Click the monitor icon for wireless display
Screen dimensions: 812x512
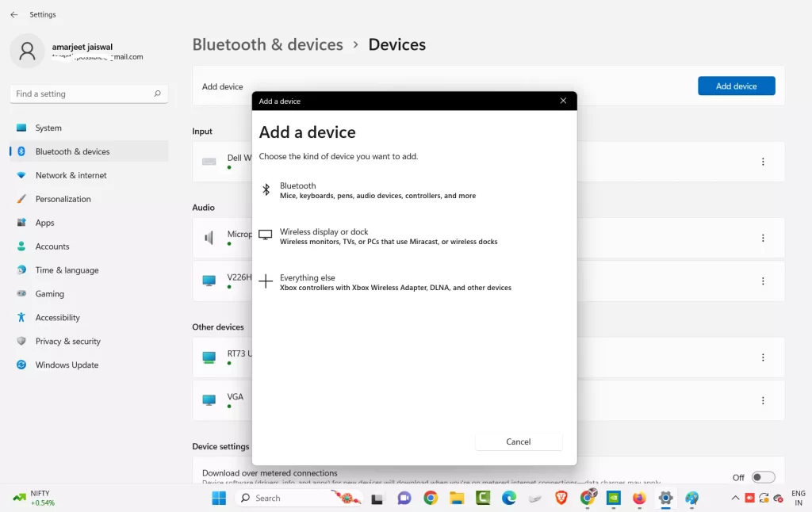point(265,235)
